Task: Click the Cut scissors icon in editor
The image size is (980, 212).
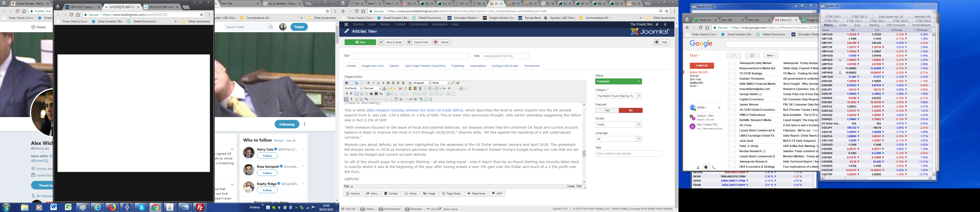Action: (400, 88)
